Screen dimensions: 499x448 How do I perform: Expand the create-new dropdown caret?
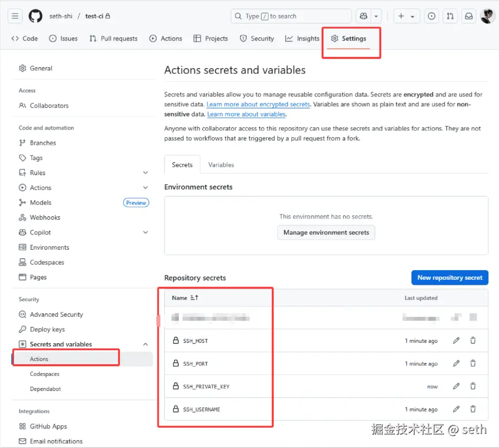tap(412, 16)
